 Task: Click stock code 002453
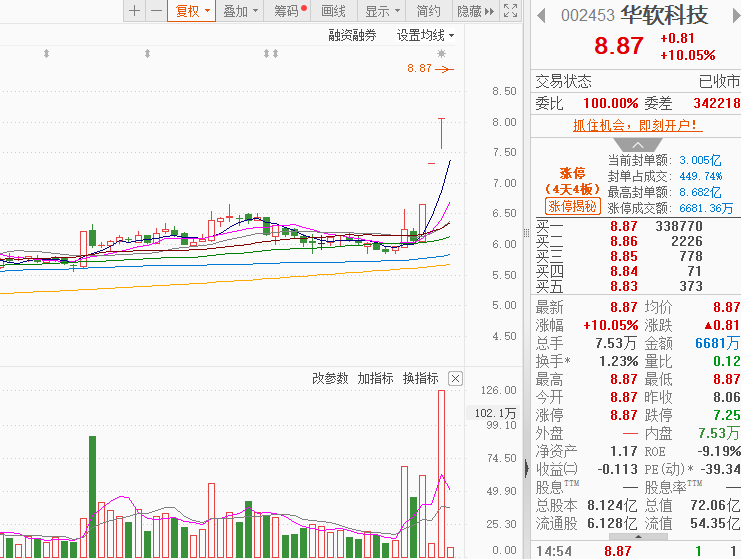point(587,16)
